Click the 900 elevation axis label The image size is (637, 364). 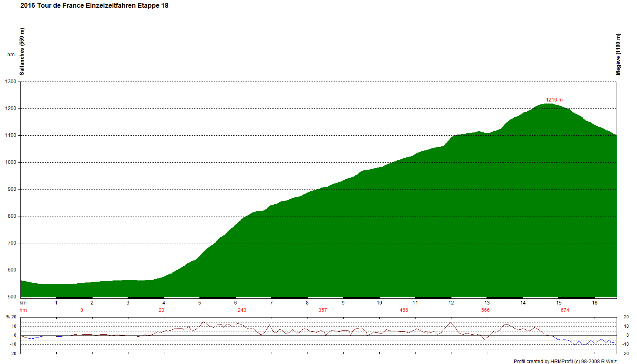click(12, 189)
